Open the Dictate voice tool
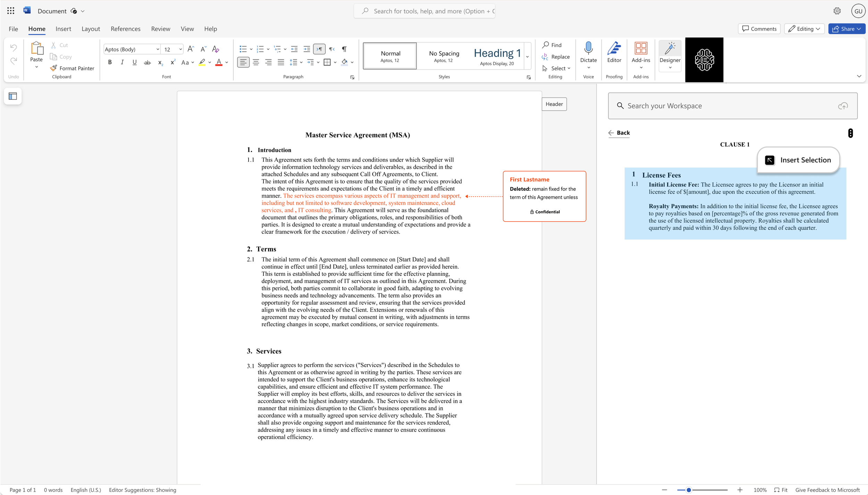Screen dimensions: 868x495 tap(588, 54)
